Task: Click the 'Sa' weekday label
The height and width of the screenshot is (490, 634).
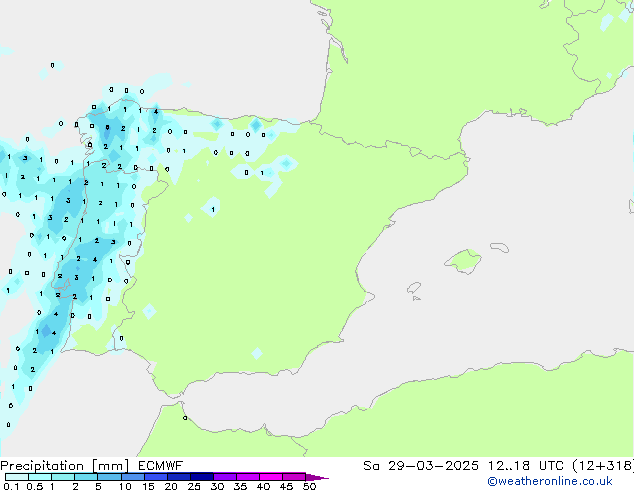Action: [371, 466]
